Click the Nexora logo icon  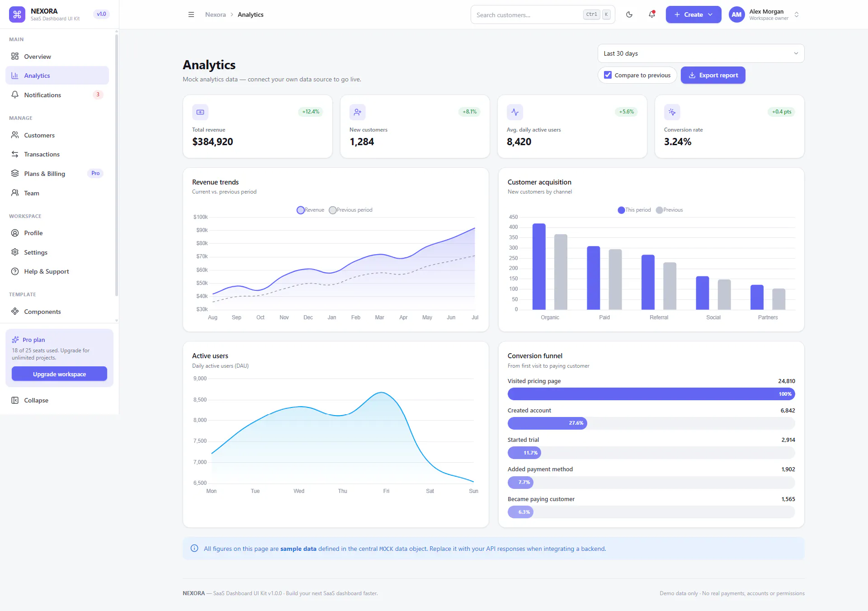coord(17,14)
